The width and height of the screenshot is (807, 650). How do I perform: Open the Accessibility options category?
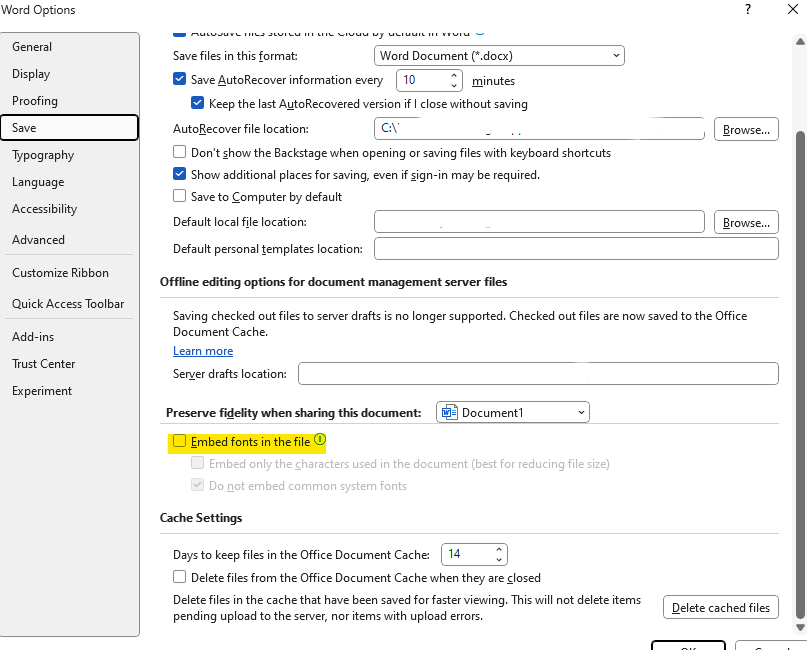(x=69, y=209)
